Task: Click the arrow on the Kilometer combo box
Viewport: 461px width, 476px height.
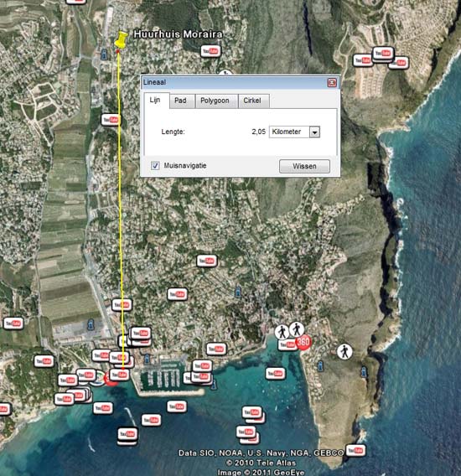Action: pos(314,132)
